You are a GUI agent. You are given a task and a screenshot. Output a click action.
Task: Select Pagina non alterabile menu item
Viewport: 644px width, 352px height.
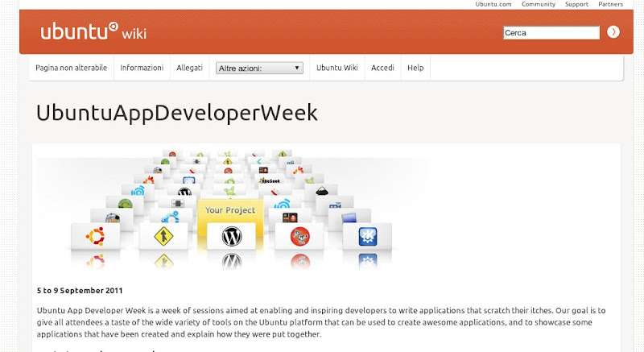(71, 68)
